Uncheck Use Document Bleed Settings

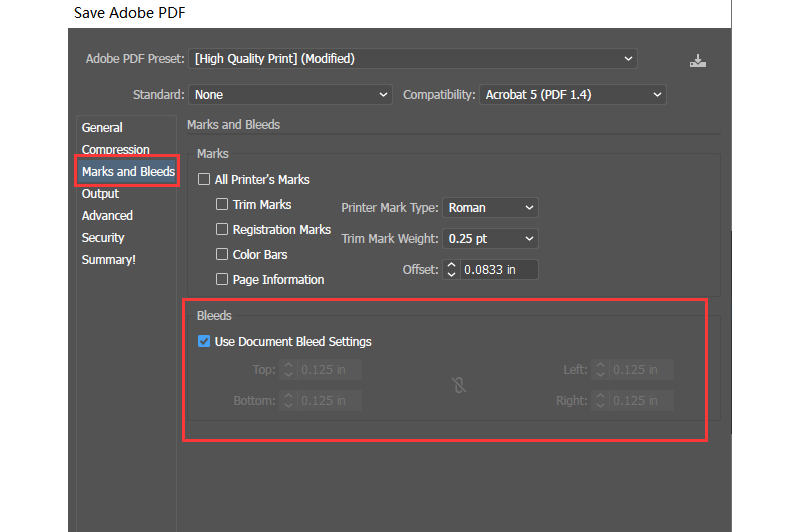pyautogui.click(x=204, y=341)
